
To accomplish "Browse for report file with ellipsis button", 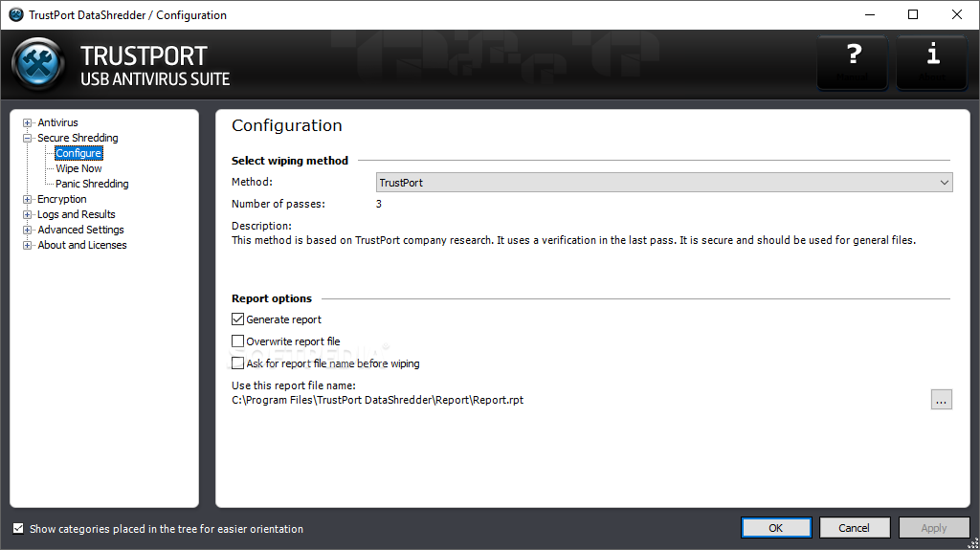I will 942,400.
